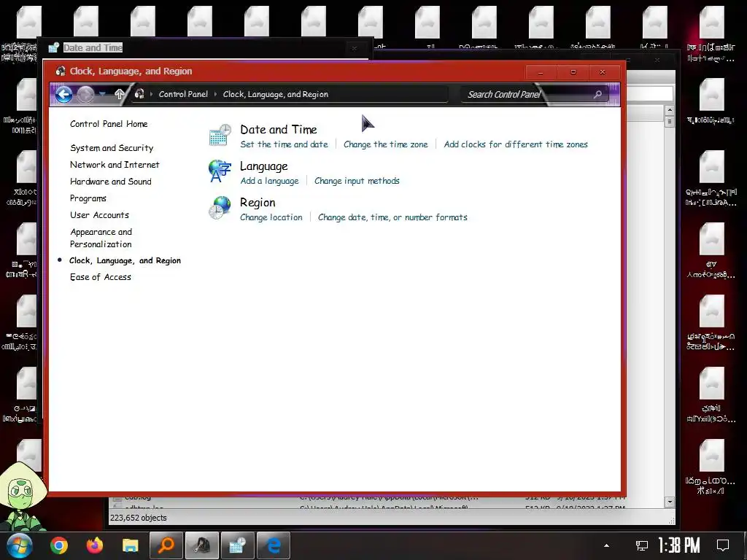Click the Language globe icon

tap(220, 171)
